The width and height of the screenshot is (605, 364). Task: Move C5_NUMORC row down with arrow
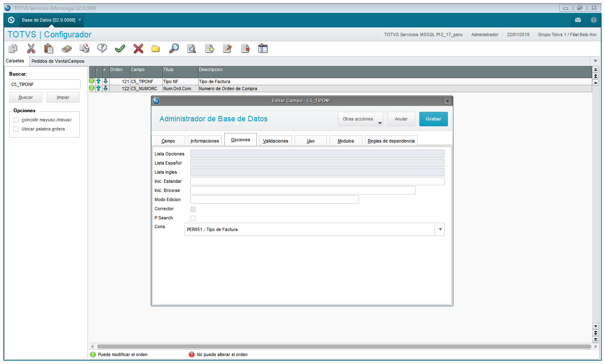106,89
